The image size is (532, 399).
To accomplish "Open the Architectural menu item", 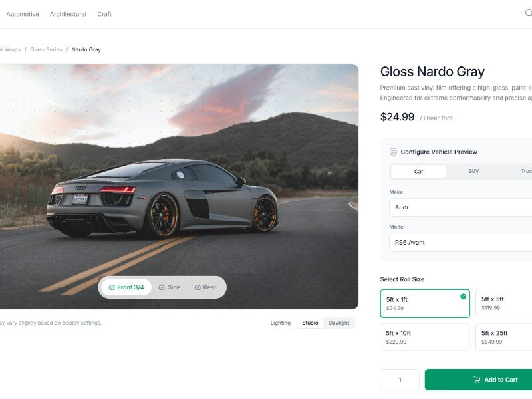I will pyautogui.click(x=68, y=14).
